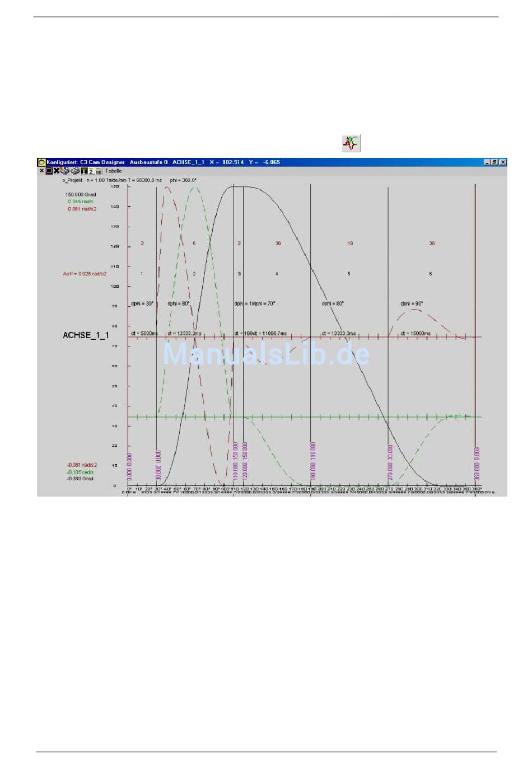Restore down the Cam Designer window
Viewport: 532px width, 767px height.
pyautogui.click(x=494, y=162)
